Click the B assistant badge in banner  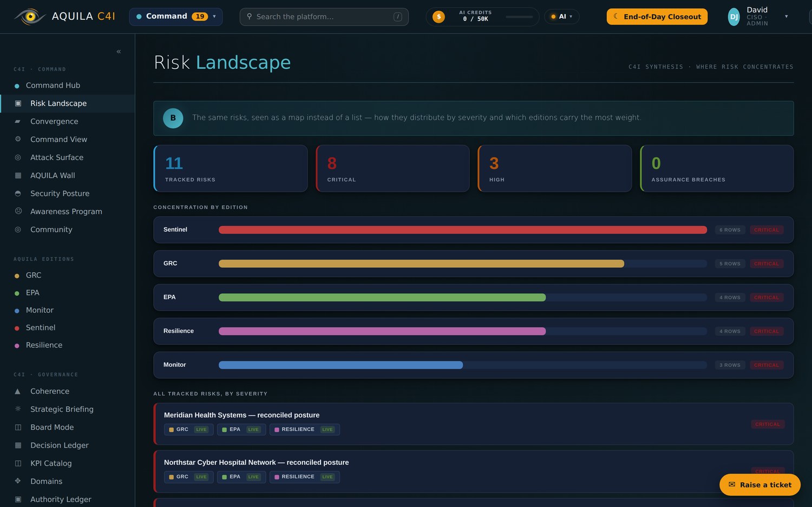pyautogui.click(x=173, y=118)
